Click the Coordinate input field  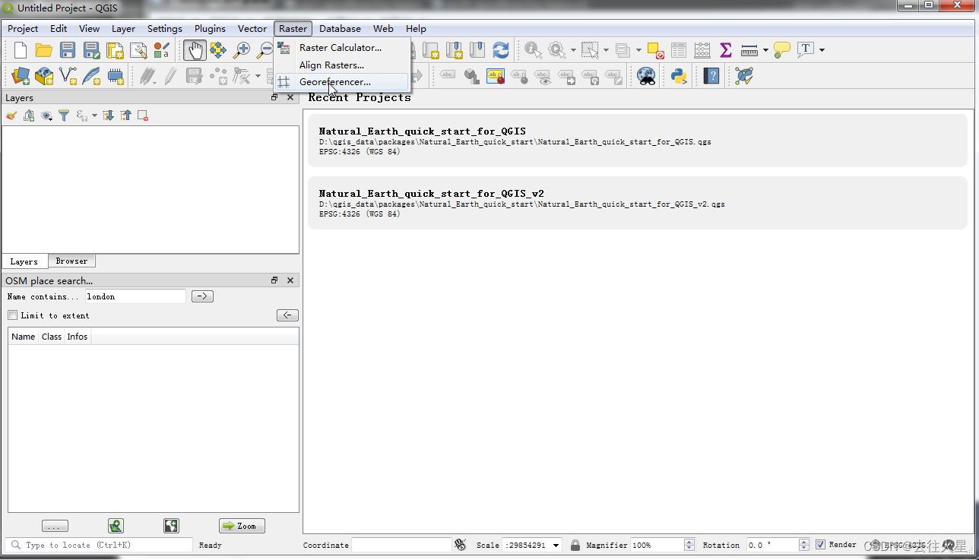401,545
